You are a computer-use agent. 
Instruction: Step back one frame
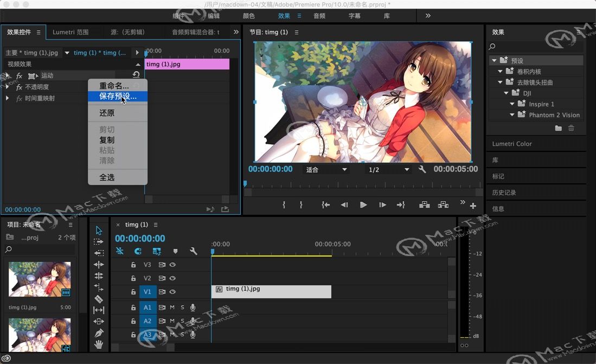344,205
